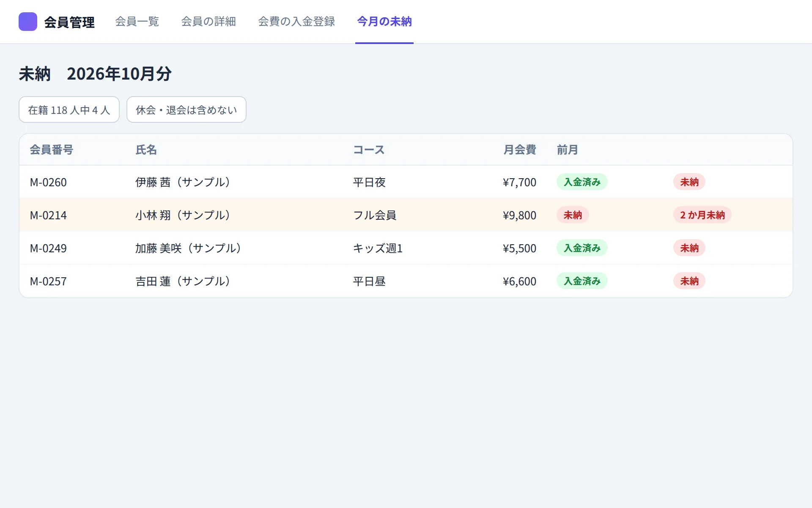
Task: Click the red 未納 badge for 伊藤 茜
Action: [689, 182]
